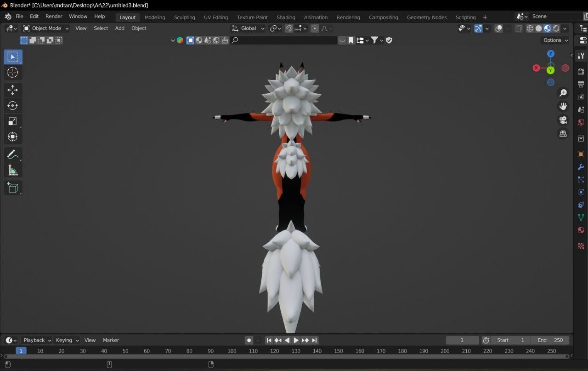This screenshot has height=371, width=588.
Task: Switch to wireframe viewport shading
Action: coord(530,29)
